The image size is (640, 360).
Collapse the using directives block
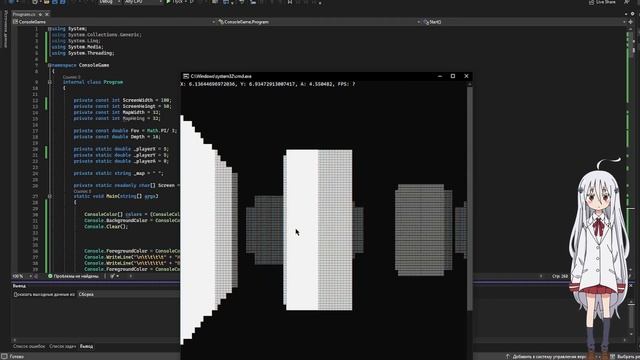coord(49,29)
